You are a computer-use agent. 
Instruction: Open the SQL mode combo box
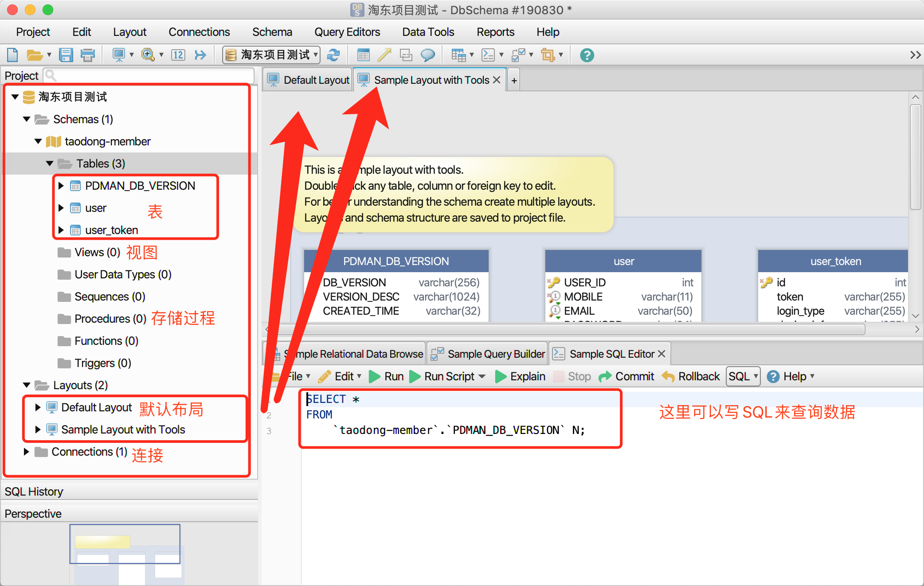click(x=743, y=376)
